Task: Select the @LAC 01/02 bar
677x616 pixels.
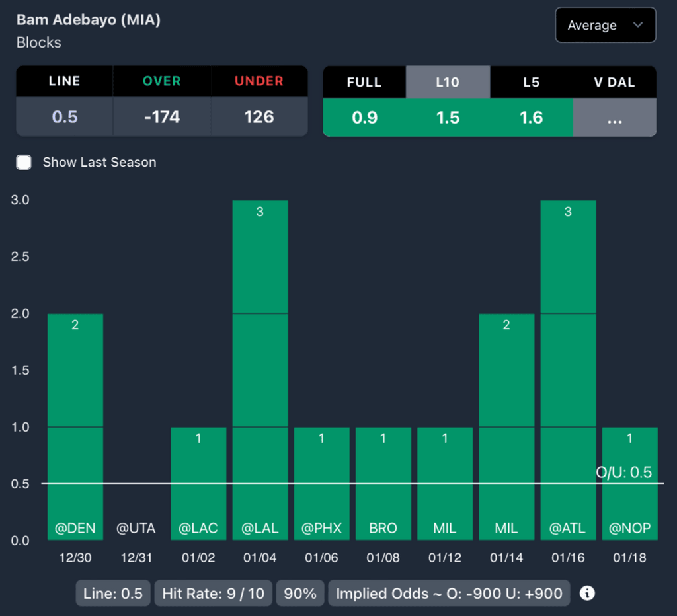Action: [x=198, y=483]
